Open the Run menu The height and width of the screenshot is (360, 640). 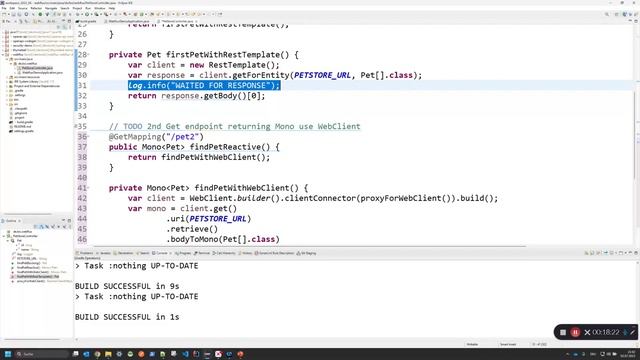(88, 8)
